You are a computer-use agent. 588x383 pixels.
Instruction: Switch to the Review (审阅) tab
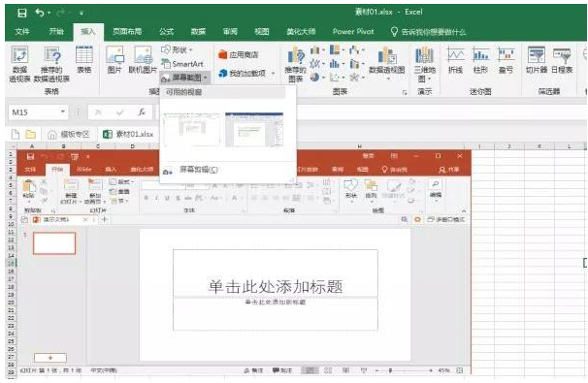click(230, 32)
